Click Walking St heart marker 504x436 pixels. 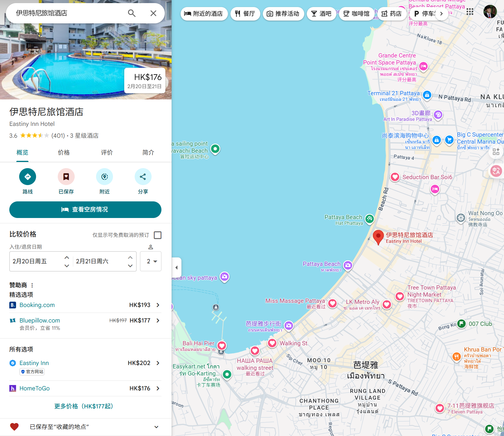coord(272,343)
